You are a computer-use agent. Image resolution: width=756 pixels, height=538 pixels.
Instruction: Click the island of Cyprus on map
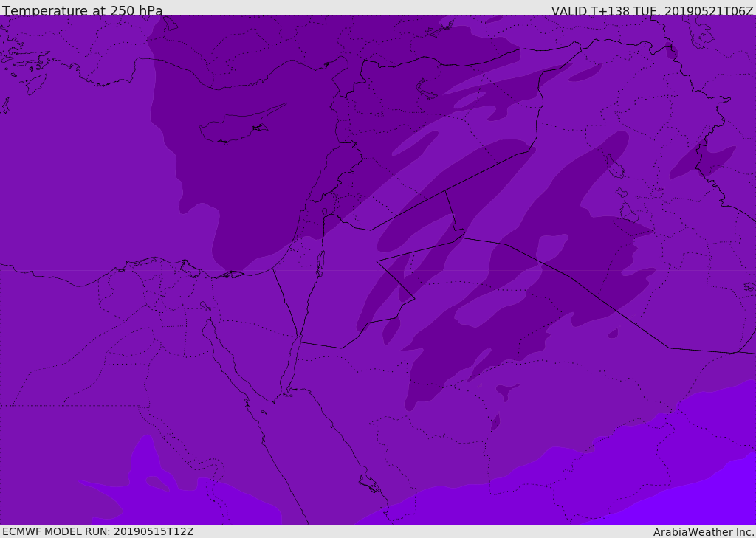242,125
